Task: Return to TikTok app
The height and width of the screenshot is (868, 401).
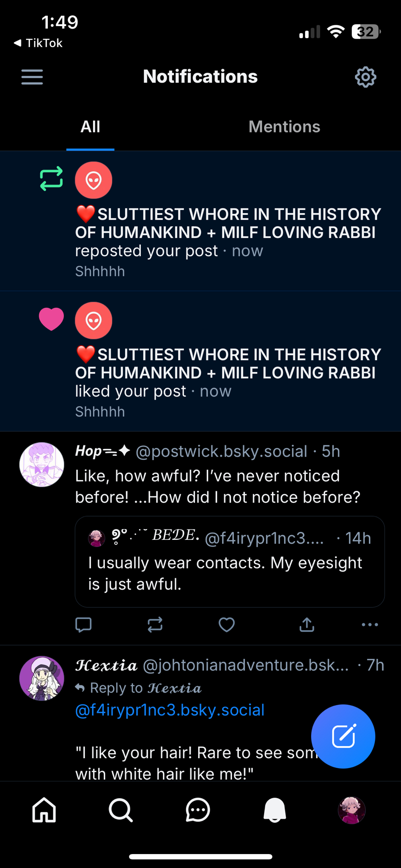Action: coord(38,43)
